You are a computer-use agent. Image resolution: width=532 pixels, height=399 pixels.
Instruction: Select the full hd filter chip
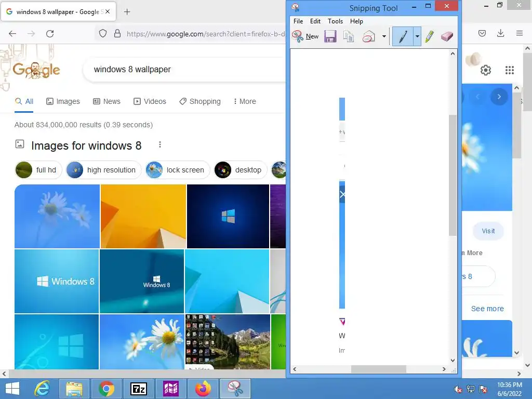point(38,170)
